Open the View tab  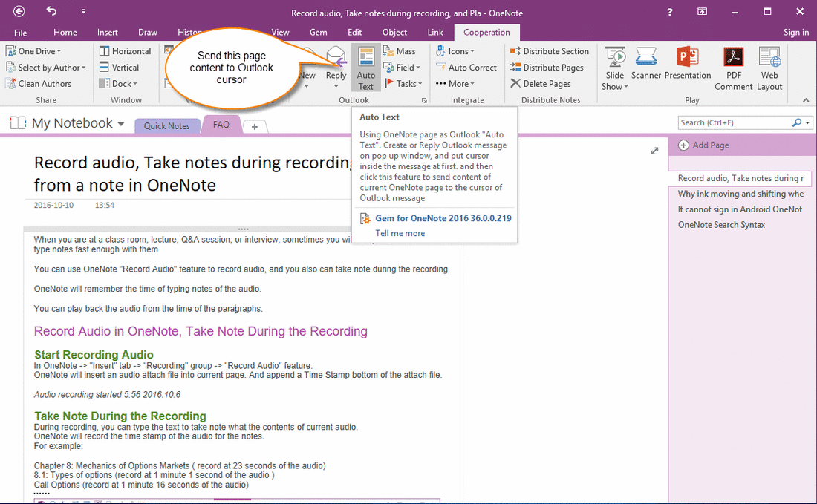point(280,32)
